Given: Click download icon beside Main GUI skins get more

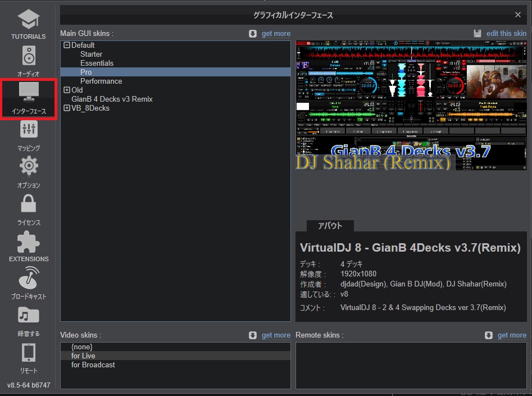Looking at the screenshot, I should coord(253,34).
